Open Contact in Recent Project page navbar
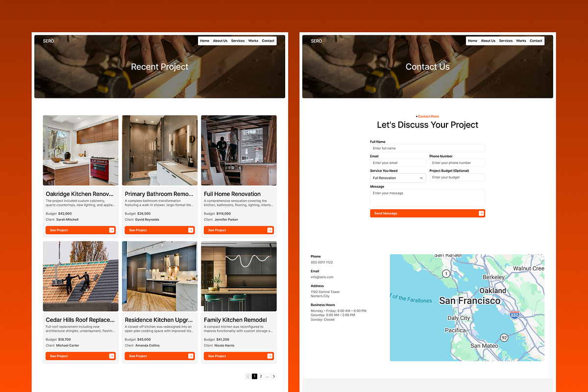The height and width of the screenshot is (392, 588). tap(268, 41)
